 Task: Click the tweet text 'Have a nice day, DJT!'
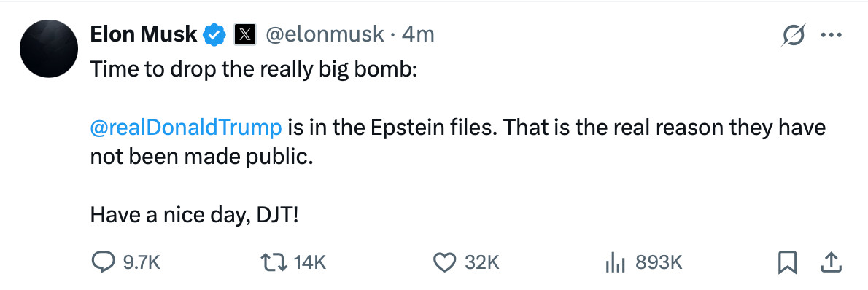click(194, 215)
